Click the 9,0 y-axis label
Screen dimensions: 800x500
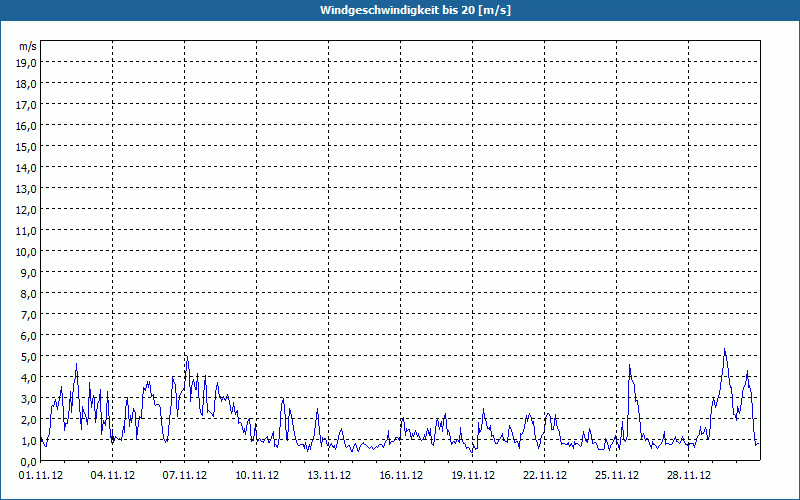29,273
